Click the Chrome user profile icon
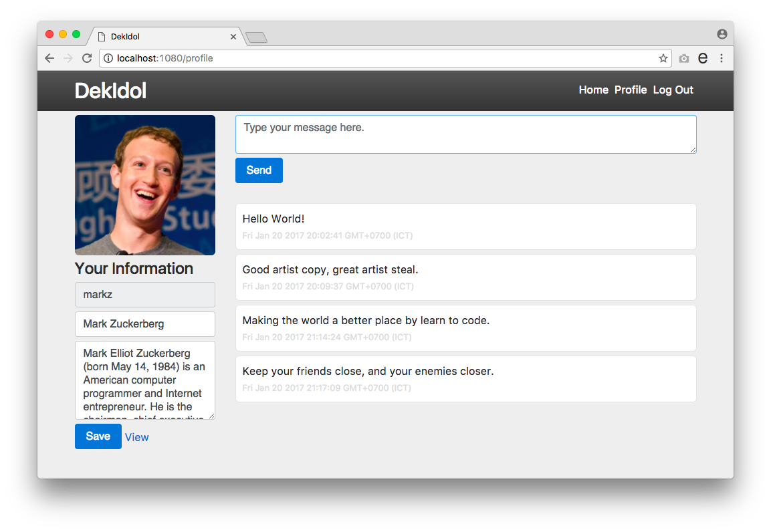Screen dimensions: 771x532 click(722, 34)
